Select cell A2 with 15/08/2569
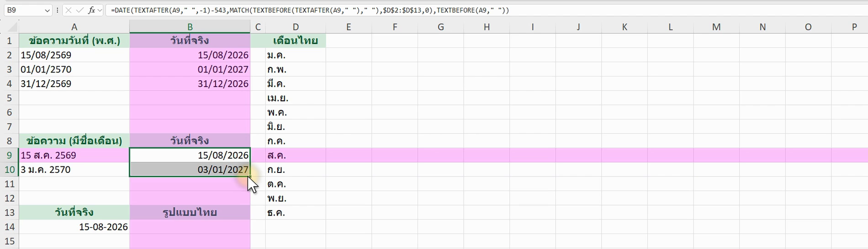This screenshot has height=249, width=868. 74,55
